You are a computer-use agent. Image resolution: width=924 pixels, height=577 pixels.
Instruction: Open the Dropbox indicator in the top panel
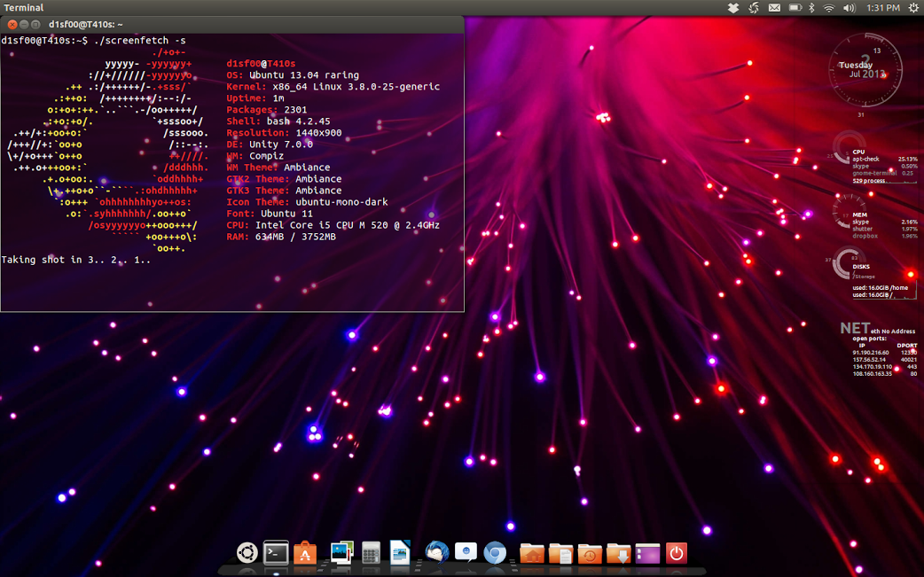click(x=733, y=8)
